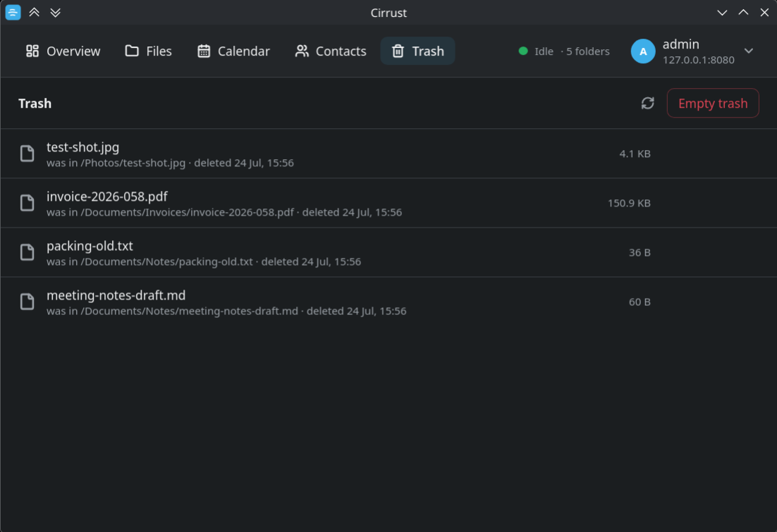Click the file icon for meeting-notes-draft.md
This screenshot has width=777, height=532.
click(x=27, y=302)
